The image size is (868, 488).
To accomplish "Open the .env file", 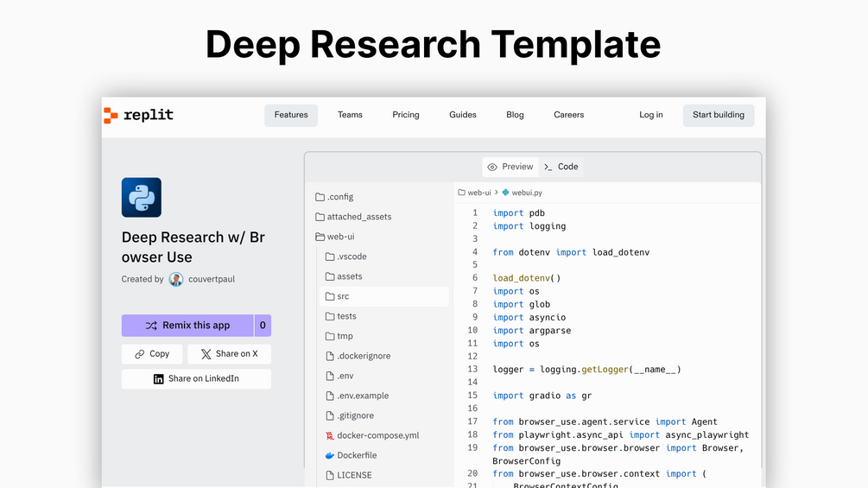I will pyautogui.click(x=345, y=377).
